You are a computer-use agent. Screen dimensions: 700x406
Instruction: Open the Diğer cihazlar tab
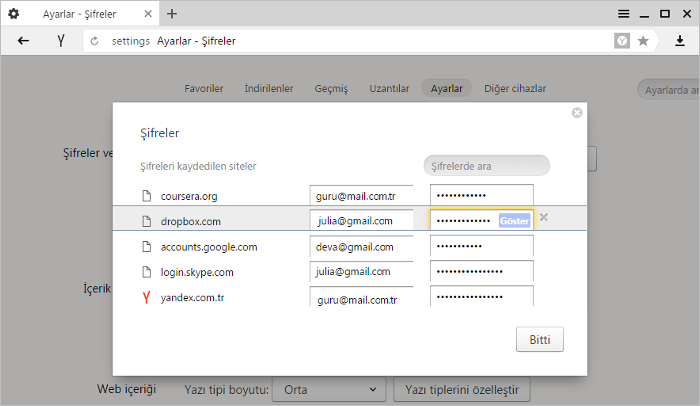[515, 88]
